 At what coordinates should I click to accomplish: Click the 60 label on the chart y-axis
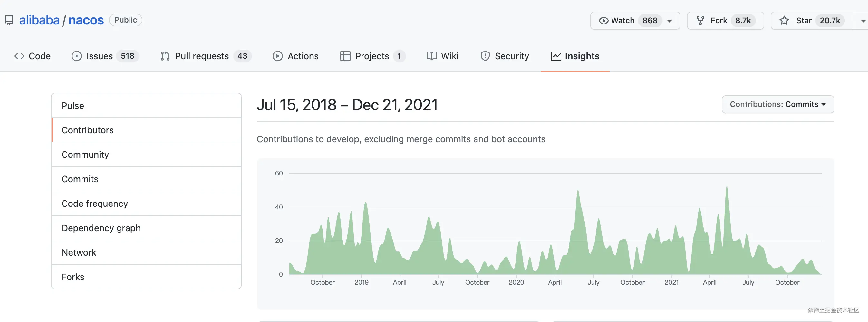coord(279,173)
